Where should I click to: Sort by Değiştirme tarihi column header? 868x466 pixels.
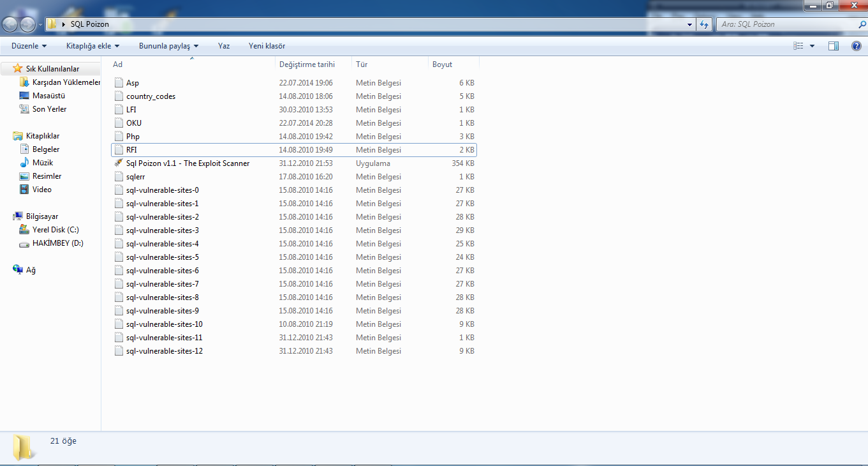tap(313, 64)
